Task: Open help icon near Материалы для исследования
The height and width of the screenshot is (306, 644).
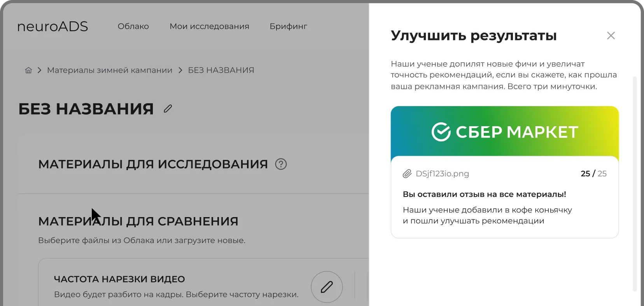Action: coord(281,164)
